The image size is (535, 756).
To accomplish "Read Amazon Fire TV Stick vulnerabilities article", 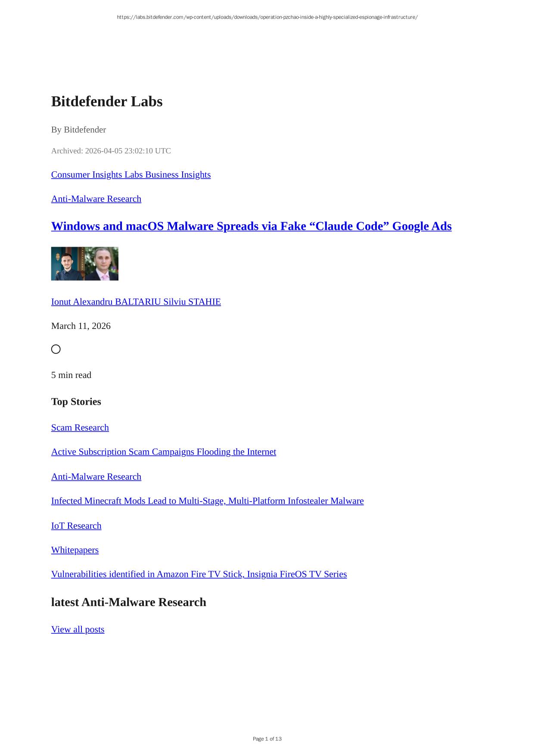I will point(199,574).
